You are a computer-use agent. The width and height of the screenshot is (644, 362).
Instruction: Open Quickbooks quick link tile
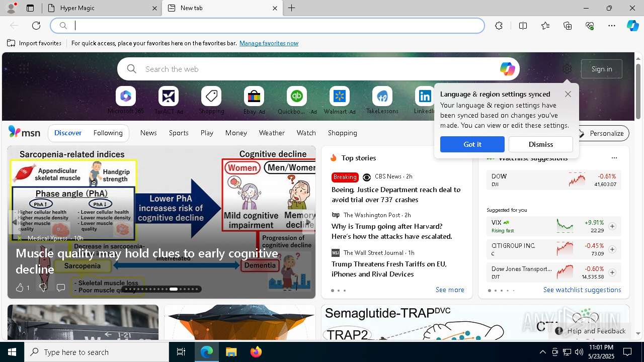coord(297,101)
